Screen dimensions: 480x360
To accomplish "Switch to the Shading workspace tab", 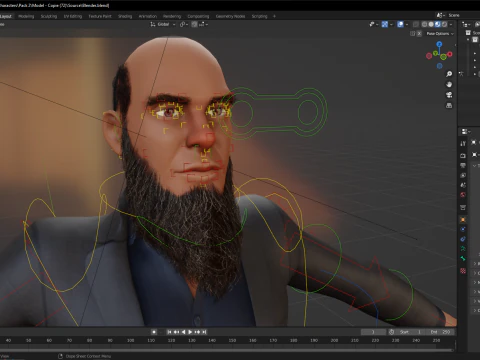I will point(125,16).
